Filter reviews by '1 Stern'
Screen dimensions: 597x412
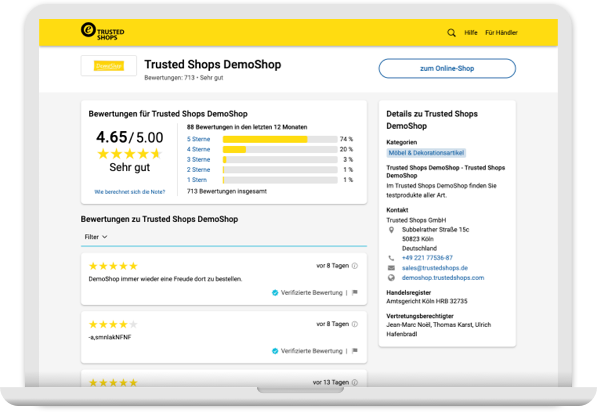click(x=197, y=180)
